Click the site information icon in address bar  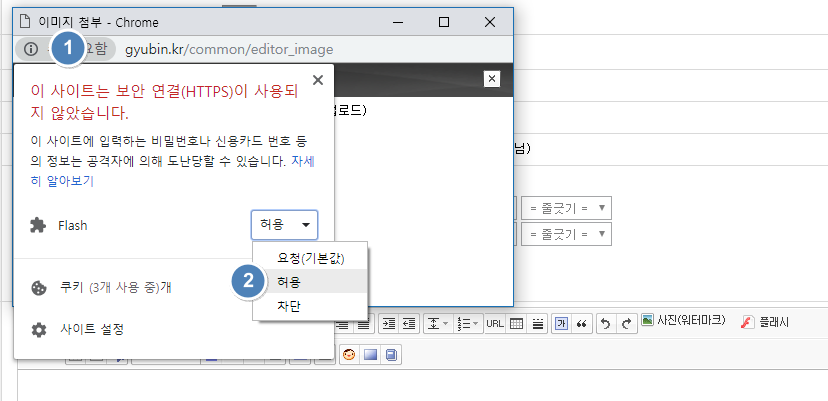(x=31, y=48)
